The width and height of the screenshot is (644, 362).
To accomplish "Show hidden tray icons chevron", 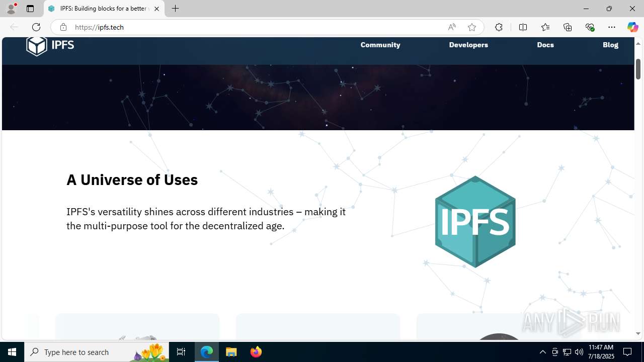I will click(542, 352).
